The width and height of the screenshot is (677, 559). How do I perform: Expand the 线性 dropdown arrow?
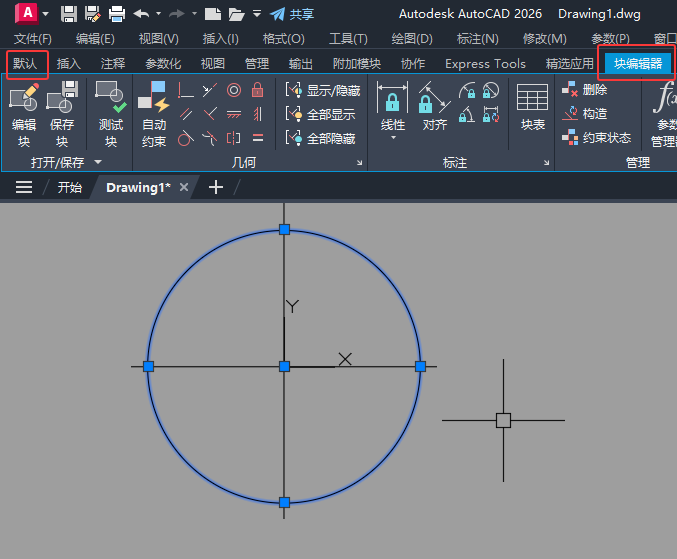pos(393,138)
